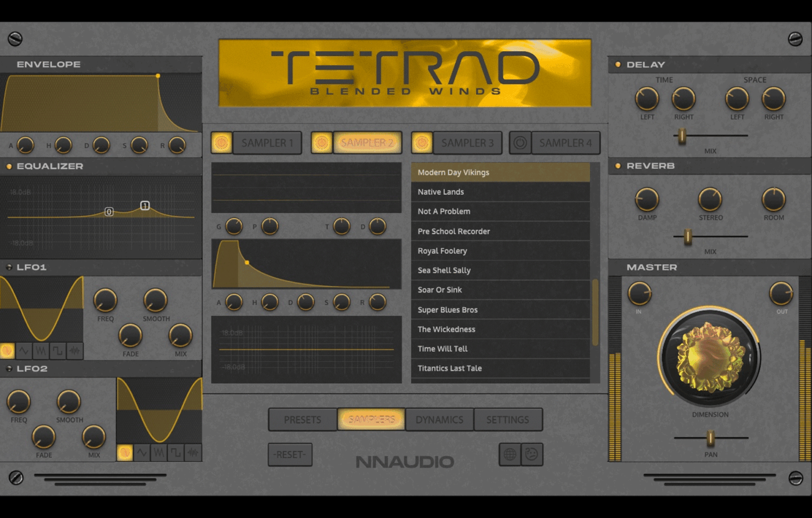The image size is (812, 518).
Task: Click the equalizer band 1 node
Action: (x=145, y=205)
